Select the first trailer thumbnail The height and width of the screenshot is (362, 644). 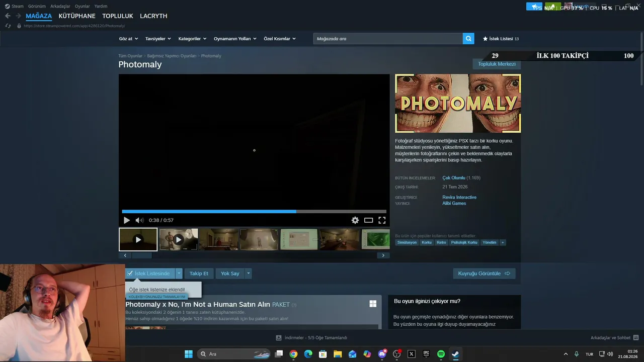(138, 239)
